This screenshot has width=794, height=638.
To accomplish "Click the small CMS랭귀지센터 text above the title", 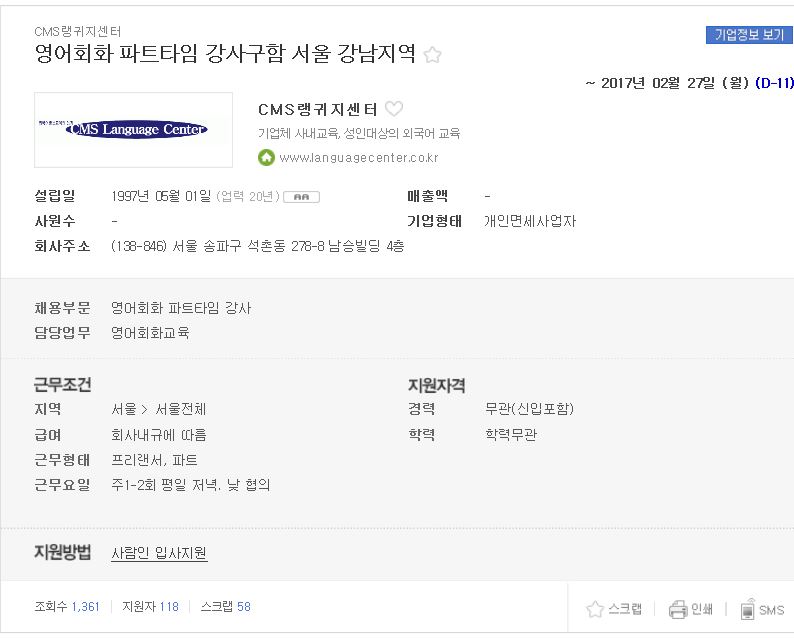I will [x=77, y=31].
